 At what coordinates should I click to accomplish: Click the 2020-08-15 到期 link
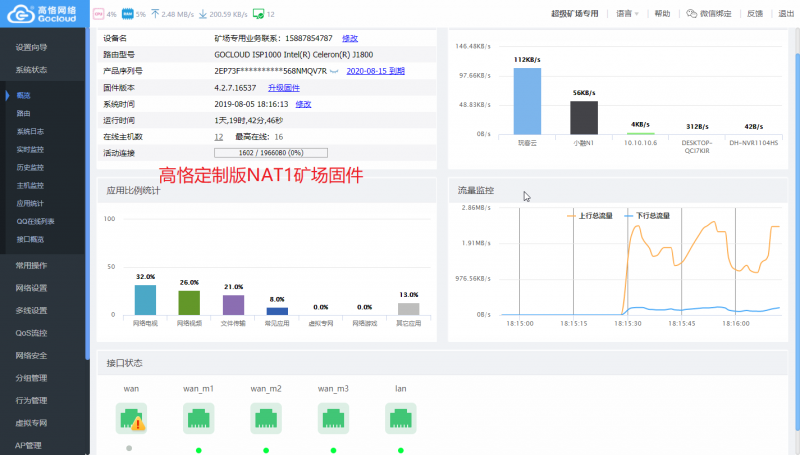click(x=376, y=71)
